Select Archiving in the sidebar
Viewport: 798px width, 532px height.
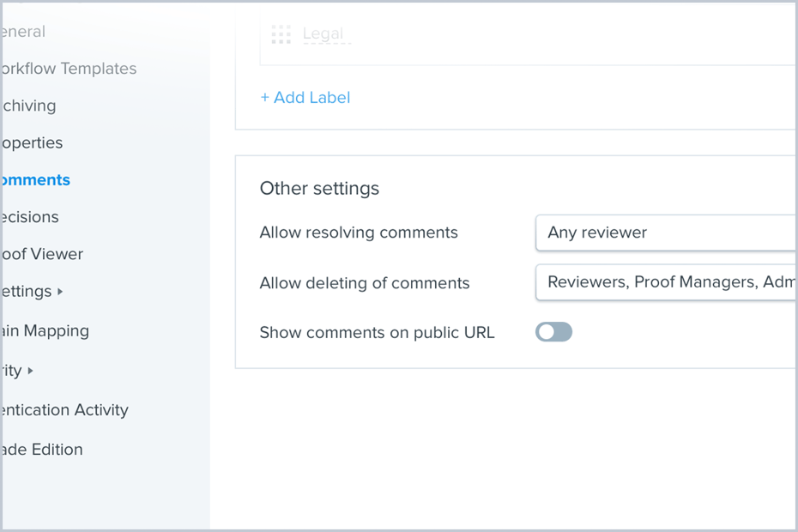click(x=28, y=106)
